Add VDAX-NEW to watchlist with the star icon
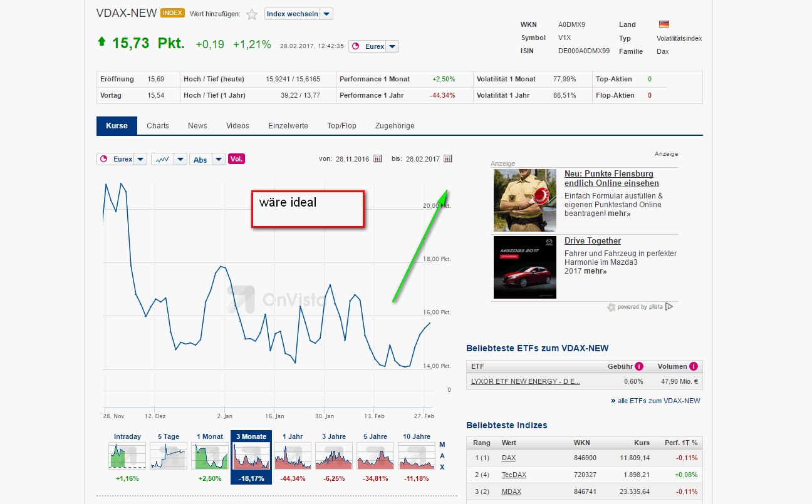The image size is (812, 504). tap(252, 14)
